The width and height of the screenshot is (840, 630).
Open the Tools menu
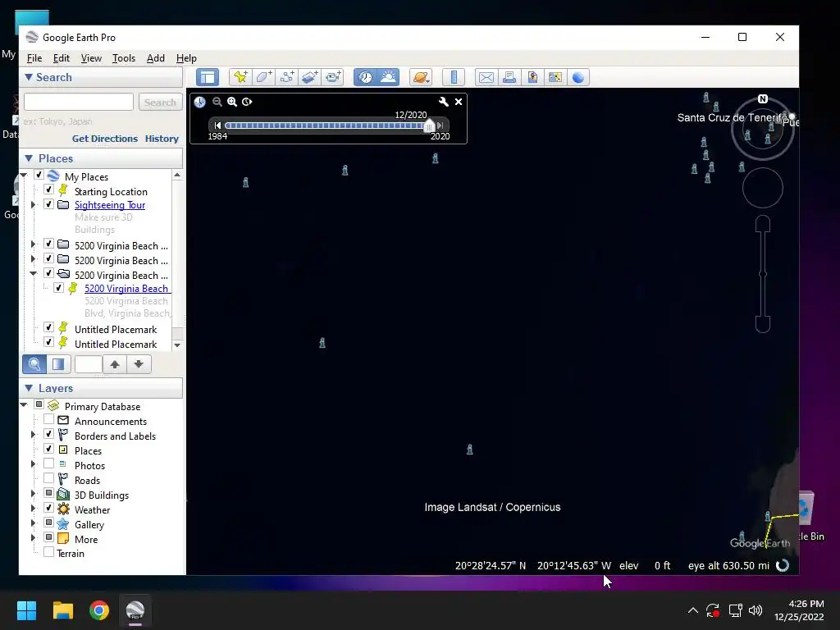pyautogui.click(x=124, y=58)
